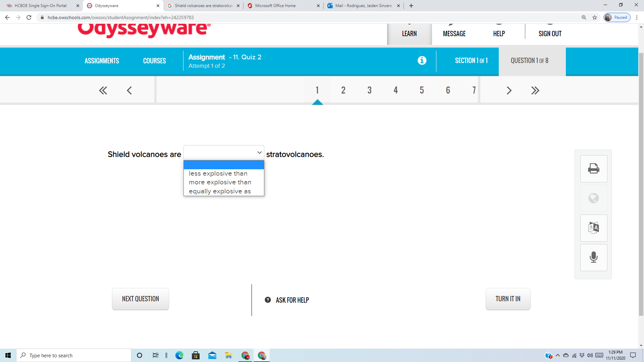Viewport: 644px width, 362px height.
Task: Click the print icon in side toolbar
Action: 594,169
